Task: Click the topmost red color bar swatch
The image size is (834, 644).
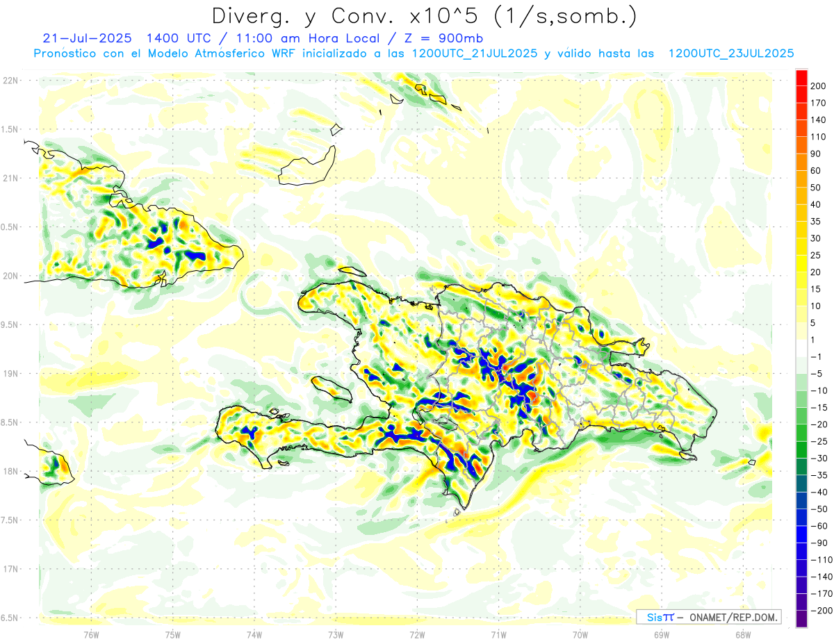Action: tap(801, 77)
